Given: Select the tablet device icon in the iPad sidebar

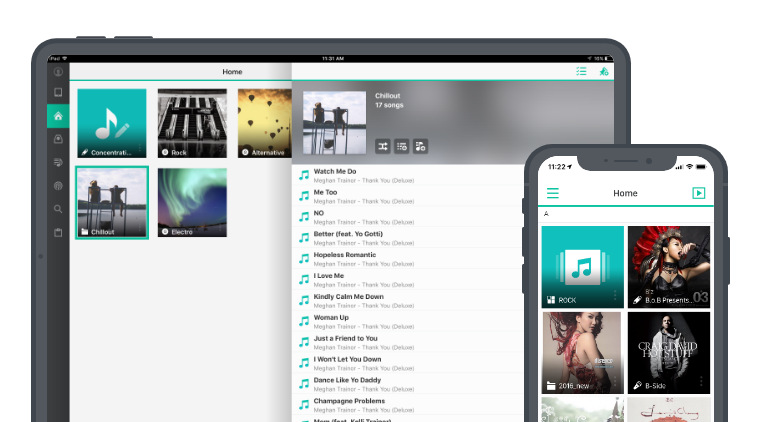Looking at the screenshot, I should click(58, 92).
